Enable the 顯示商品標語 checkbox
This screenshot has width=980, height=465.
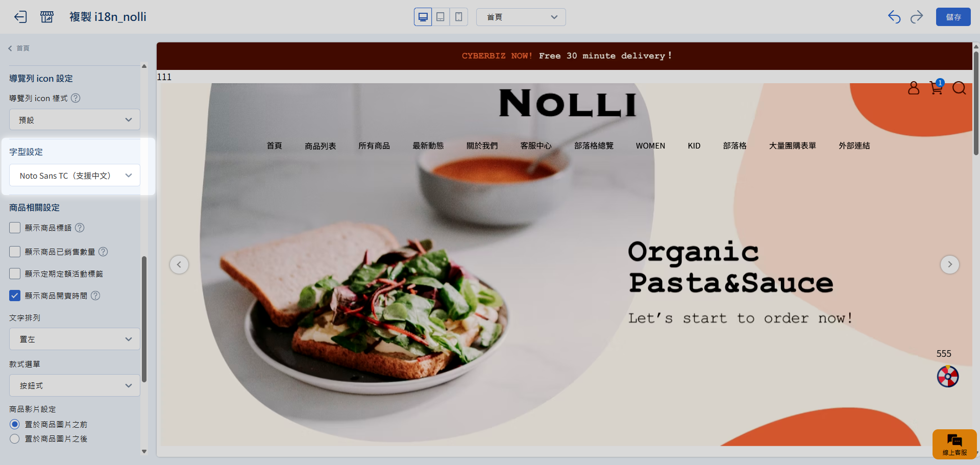15,228
